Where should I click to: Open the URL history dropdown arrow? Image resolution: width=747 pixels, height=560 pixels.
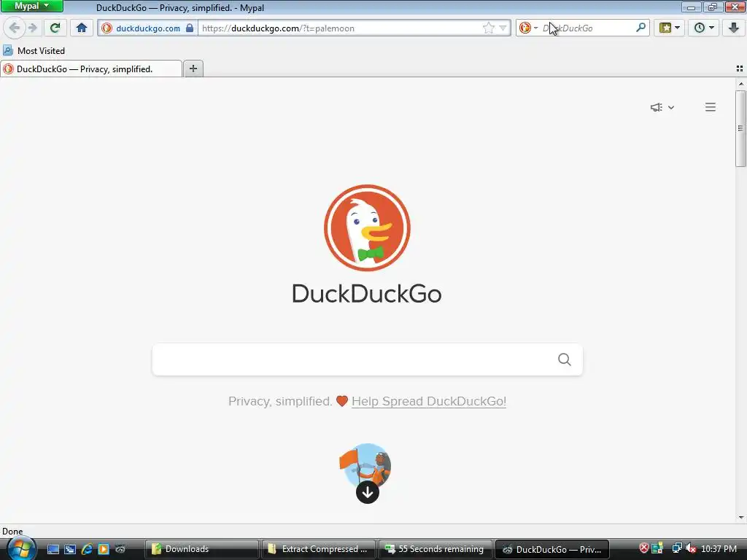(x=503, y=28)
